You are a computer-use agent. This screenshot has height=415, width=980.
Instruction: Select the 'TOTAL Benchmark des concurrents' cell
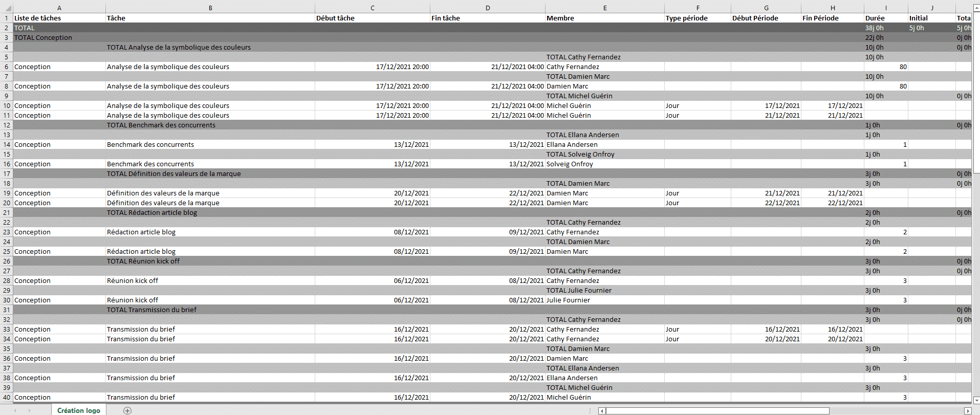210,125
